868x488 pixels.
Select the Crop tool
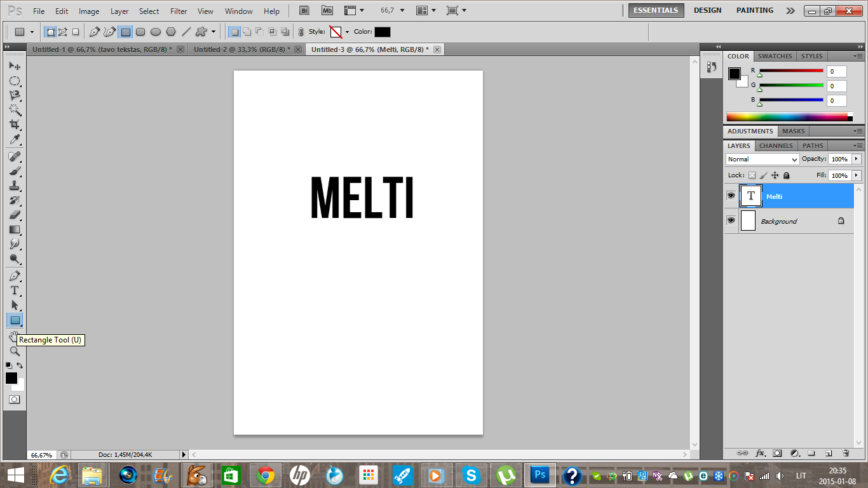pyautogui.click(x=15, y=125)
